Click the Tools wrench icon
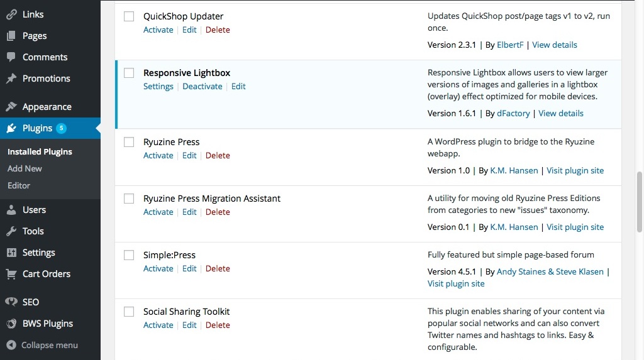 [11, 231]
